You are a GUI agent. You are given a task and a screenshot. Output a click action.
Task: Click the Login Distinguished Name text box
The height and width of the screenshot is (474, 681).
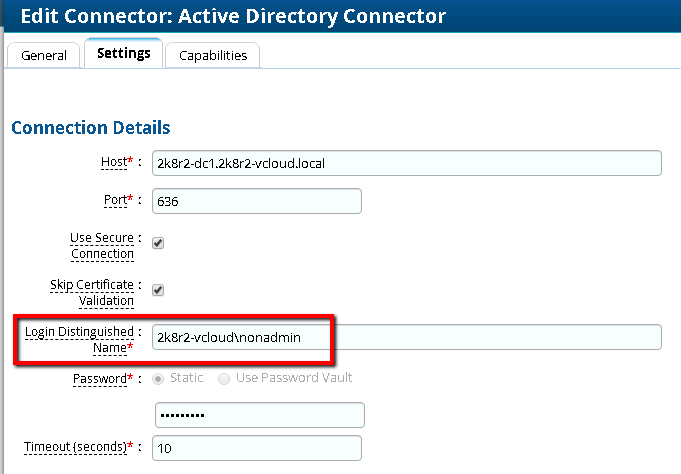(407, 337)
